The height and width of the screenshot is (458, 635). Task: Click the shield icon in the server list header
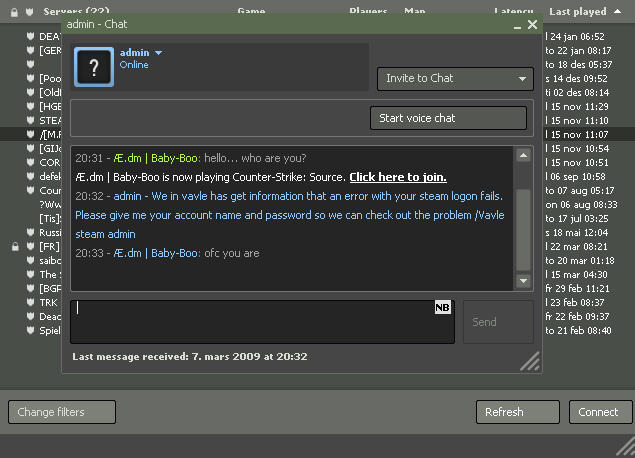[x=31, y=12]
